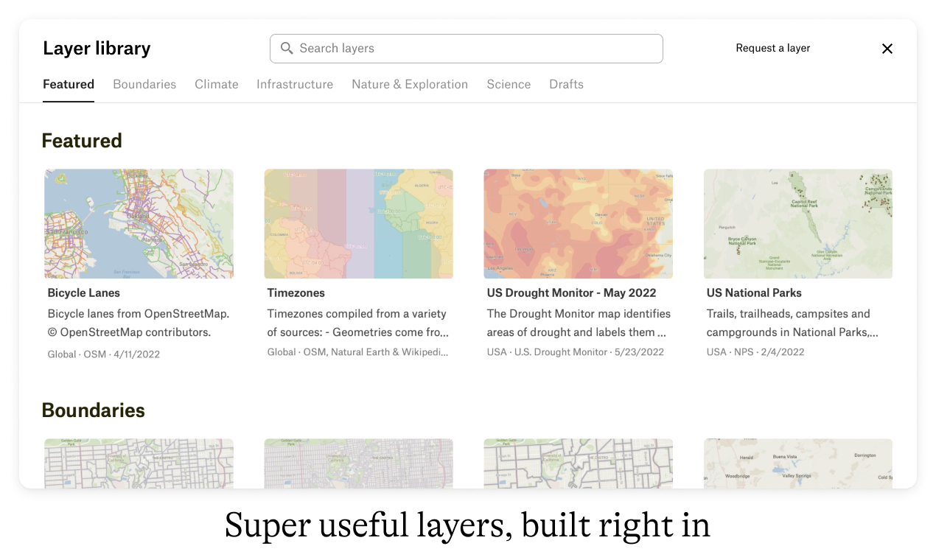The image size is (936, 560).
Task: Click the 'The Drought Monitor map identifies' description
Action: [x=579, y=323]
